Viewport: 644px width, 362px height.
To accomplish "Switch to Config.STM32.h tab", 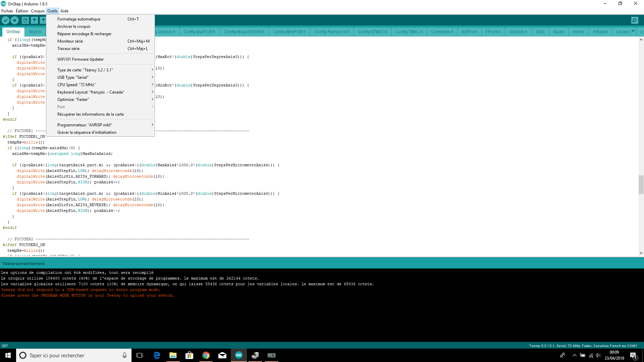I will 372,32.
